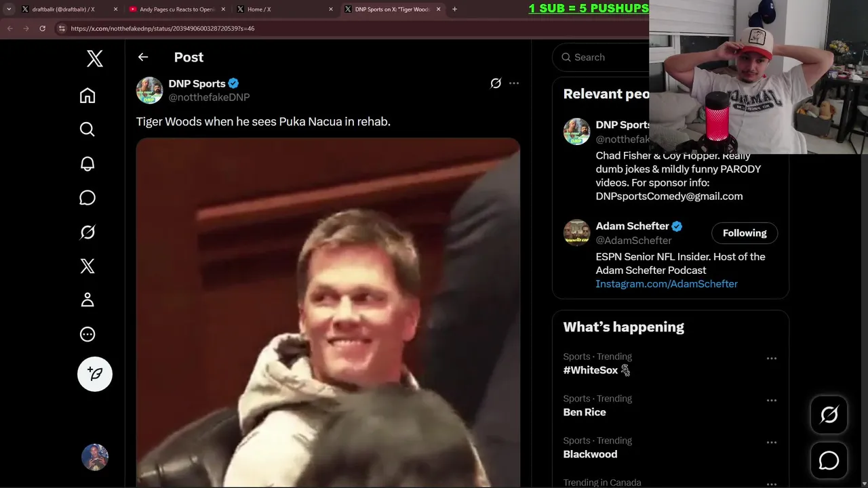Click post text about Tiger Woods
This screenshot has width=868, height=488.
[263, 122]
